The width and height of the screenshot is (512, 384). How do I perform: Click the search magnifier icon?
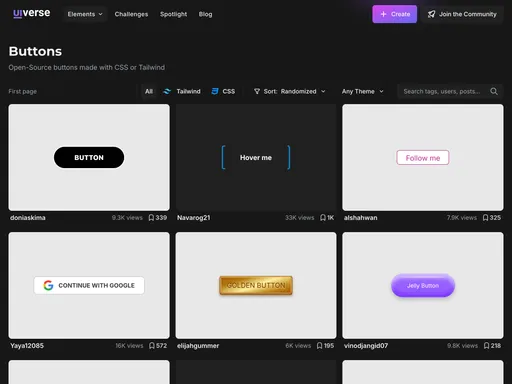(494, 91)
